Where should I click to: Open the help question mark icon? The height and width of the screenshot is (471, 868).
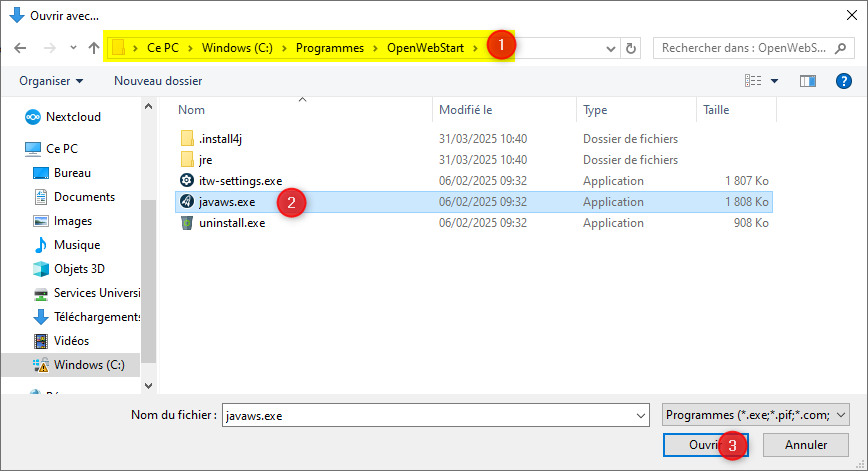pyautogui.click(x=843, y=80)
